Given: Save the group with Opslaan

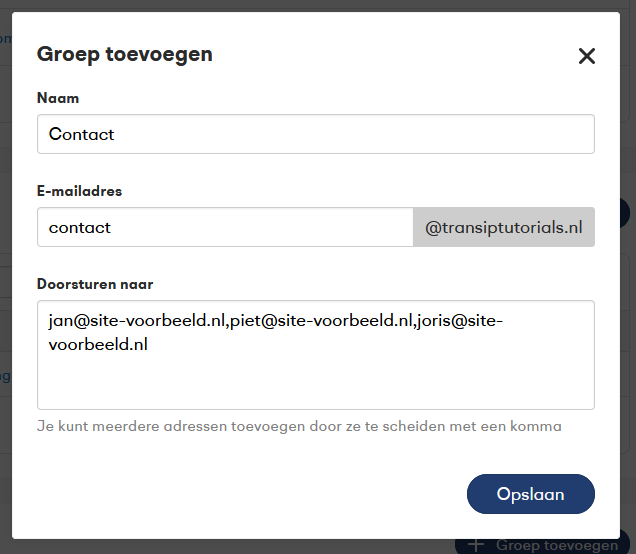Looking at the screenshot, I should pos(531,494).
